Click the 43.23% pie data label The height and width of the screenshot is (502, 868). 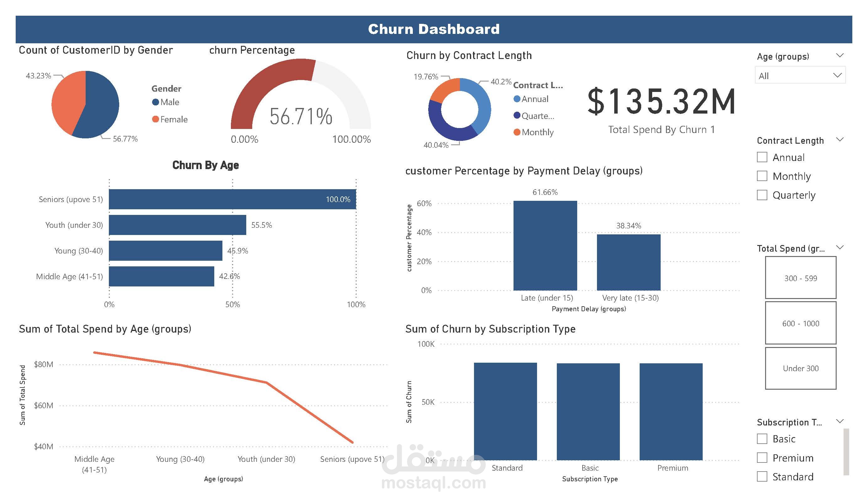[x=38, y=75]
